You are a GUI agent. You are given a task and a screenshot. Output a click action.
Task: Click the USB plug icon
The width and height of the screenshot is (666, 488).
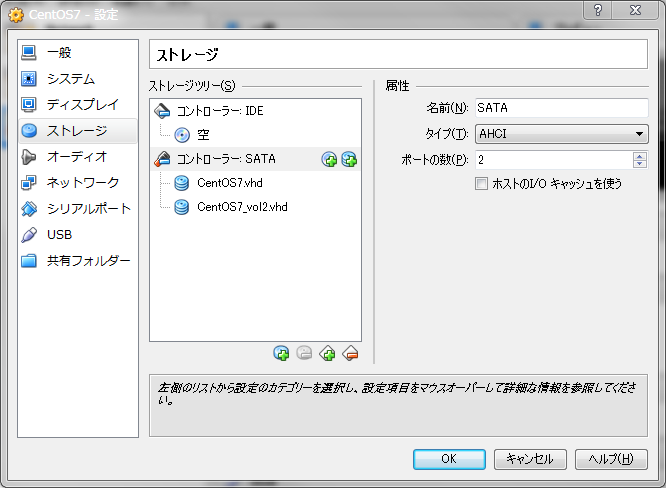click(x=29, y=234)
